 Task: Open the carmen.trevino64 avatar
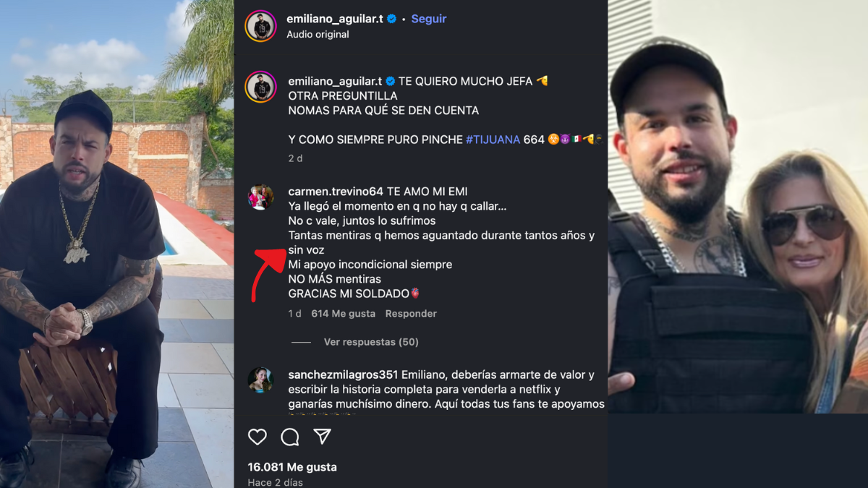pos(260,197)
